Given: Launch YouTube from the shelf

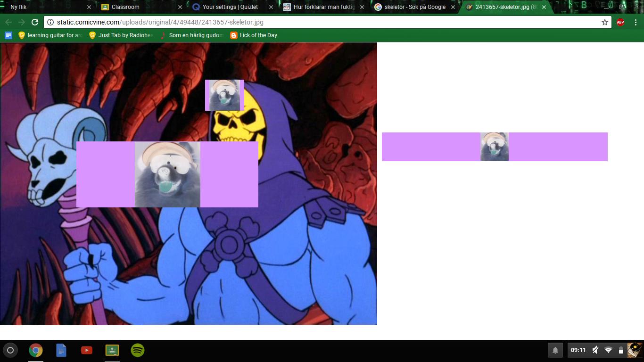Looking at the screenshot, I should (87, 350).
